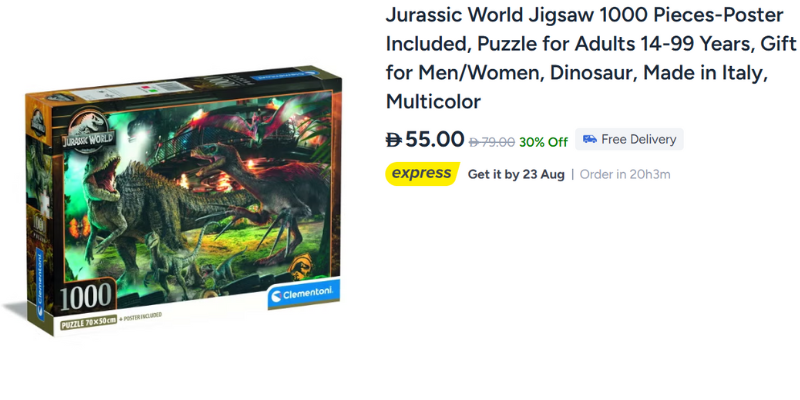The width and height of the screenshot is (800, 400).
Task: Click the yellow express badge
Action: (x=421, y=174)
